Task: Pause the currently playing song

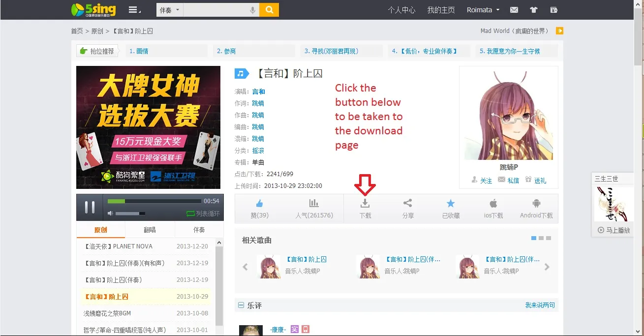Action: click(90, 207)
